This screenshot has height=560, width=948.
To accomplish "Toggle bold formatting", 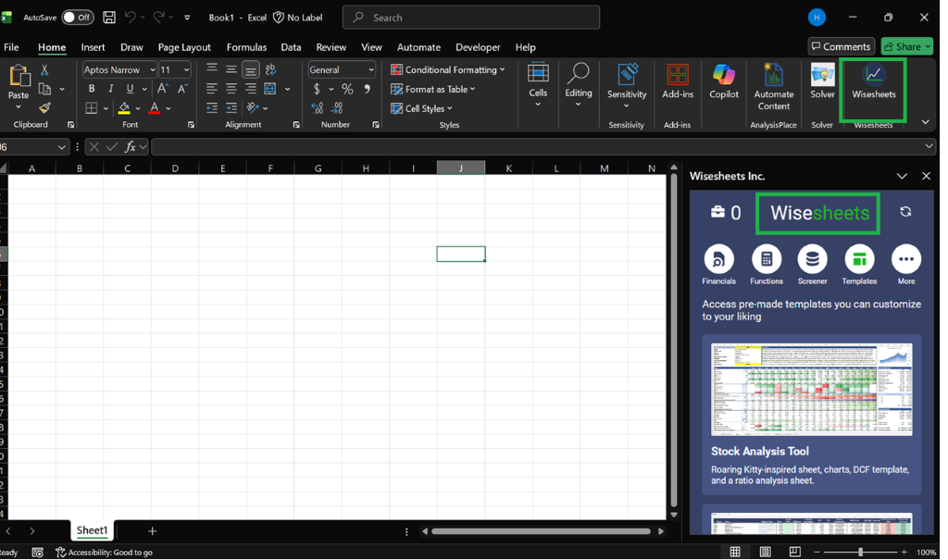I will (92, 90).
